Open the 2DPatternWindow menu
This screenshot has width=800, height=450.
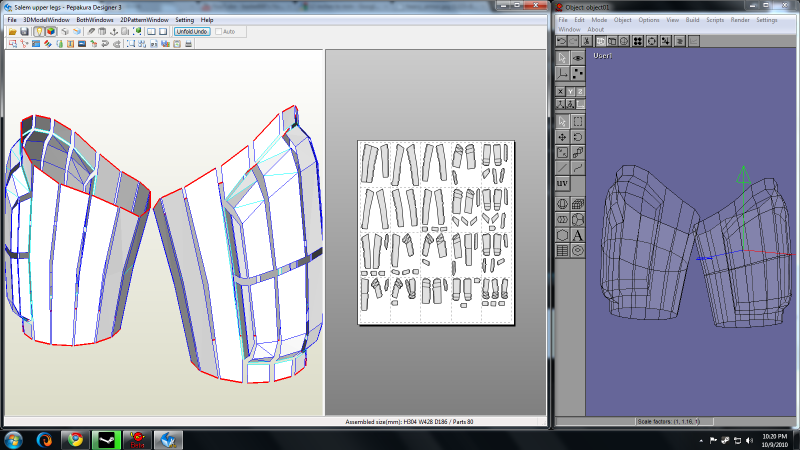144,20
